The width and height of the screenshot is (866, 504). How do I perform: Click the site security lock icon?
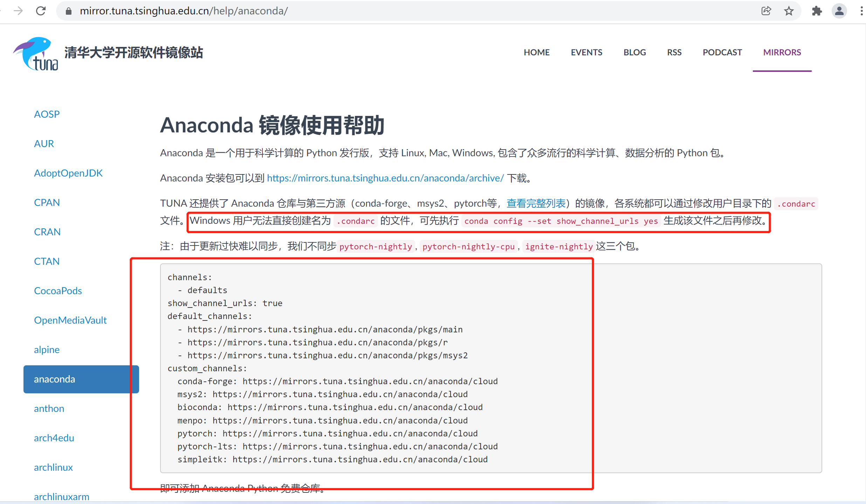68,11
